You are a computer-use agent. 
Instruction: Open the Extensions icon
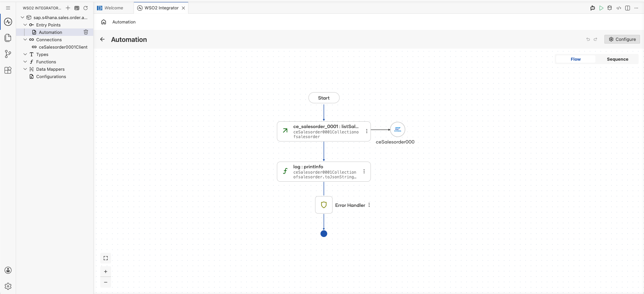tap(8, 70)
